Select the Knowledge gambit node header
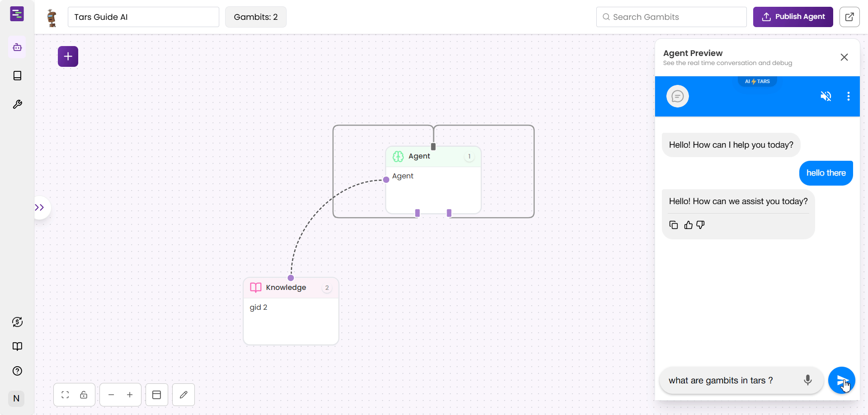The image size is (868, 415). pyautogui.click(x=291, y=288)
